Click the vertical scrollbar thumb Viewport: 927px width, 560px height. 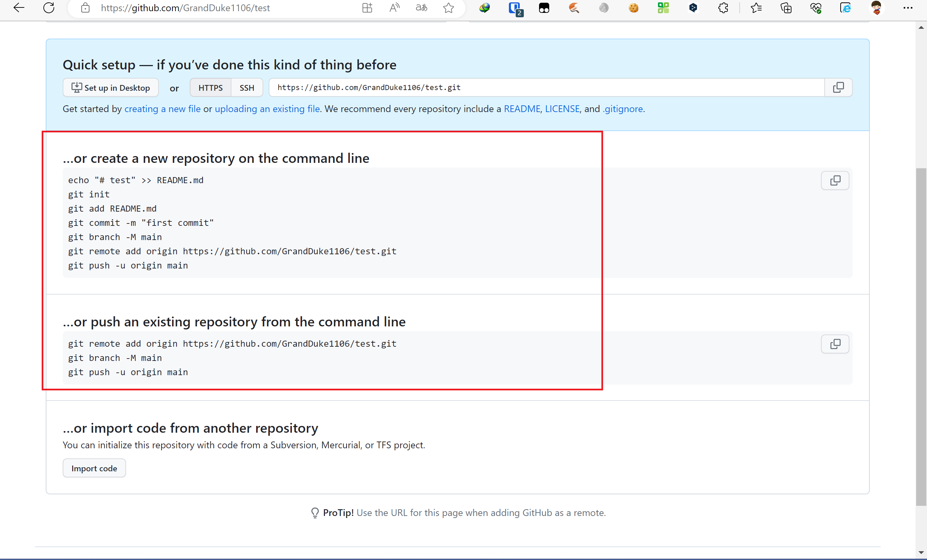pos(921,337)
